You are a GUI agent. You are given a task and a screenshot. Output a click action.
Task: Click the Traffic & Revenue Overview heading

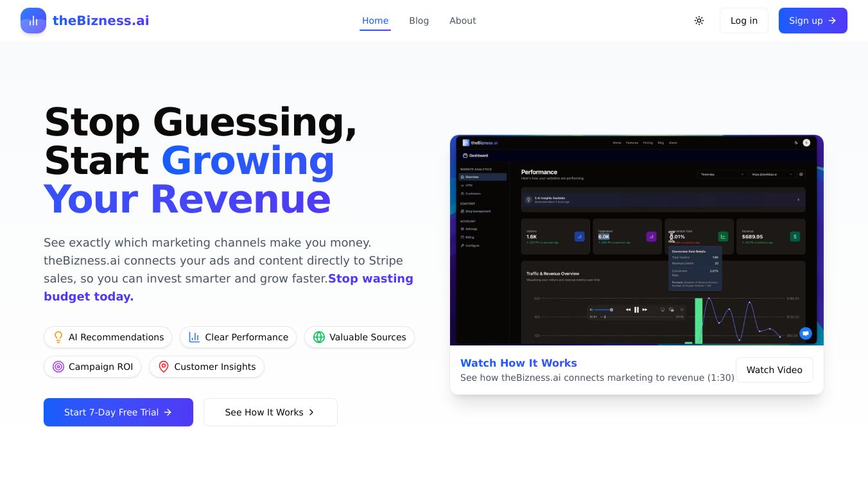pyautogui.click(x=553, y=274)
